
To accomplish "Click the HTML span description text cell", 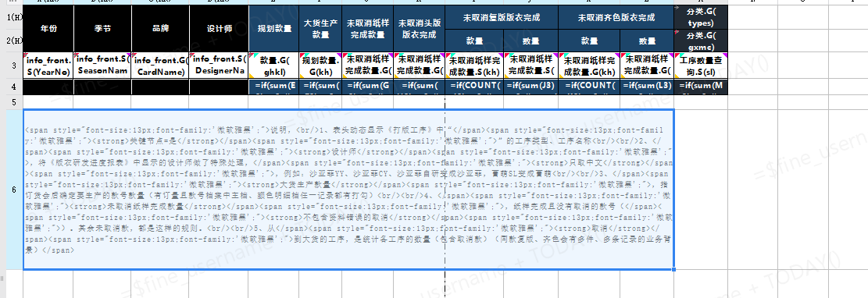I will click(348, 190).
